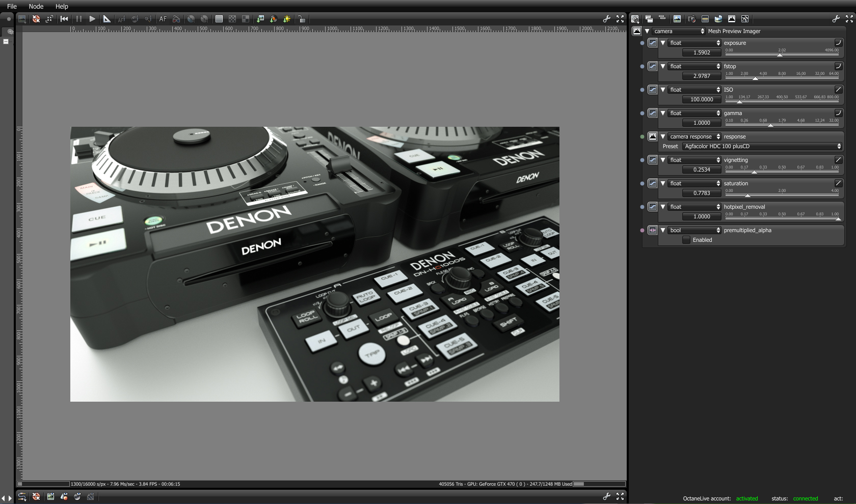Click the recenter view icon in render toolbar
Screen dimensions: 856x504
click(36, 19)
